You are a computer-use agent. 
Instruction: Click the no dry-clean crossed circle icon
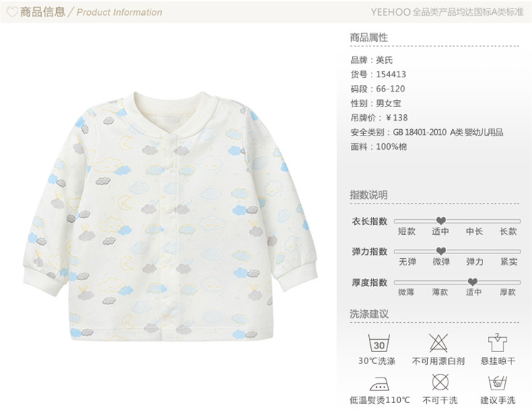[x=440, y=382]
